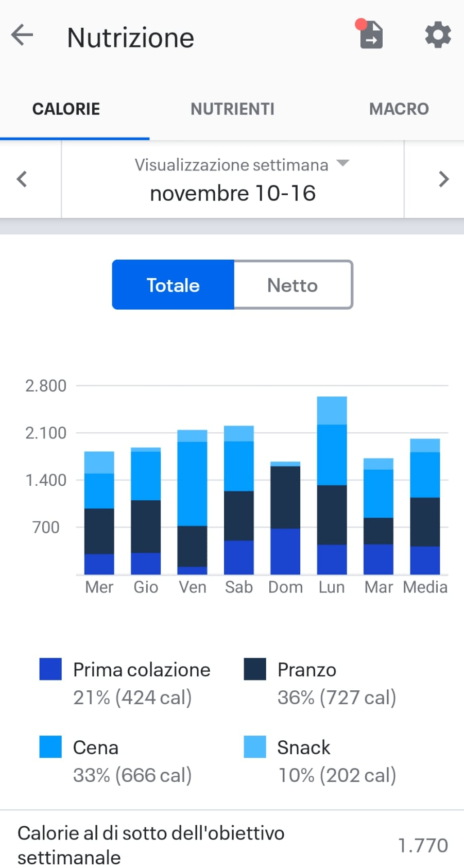Select the Prima colazione legend label

point(142,670)
